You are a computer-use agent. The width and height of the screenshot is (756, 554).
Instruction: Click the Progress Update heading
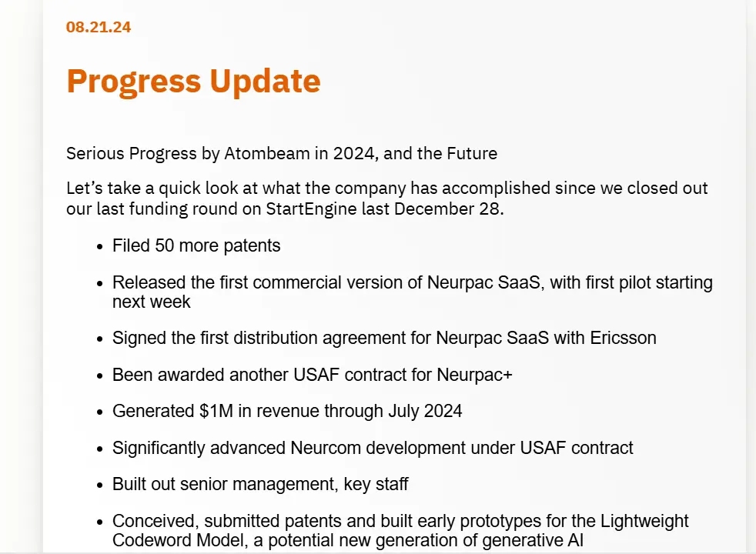coord(193,81)
